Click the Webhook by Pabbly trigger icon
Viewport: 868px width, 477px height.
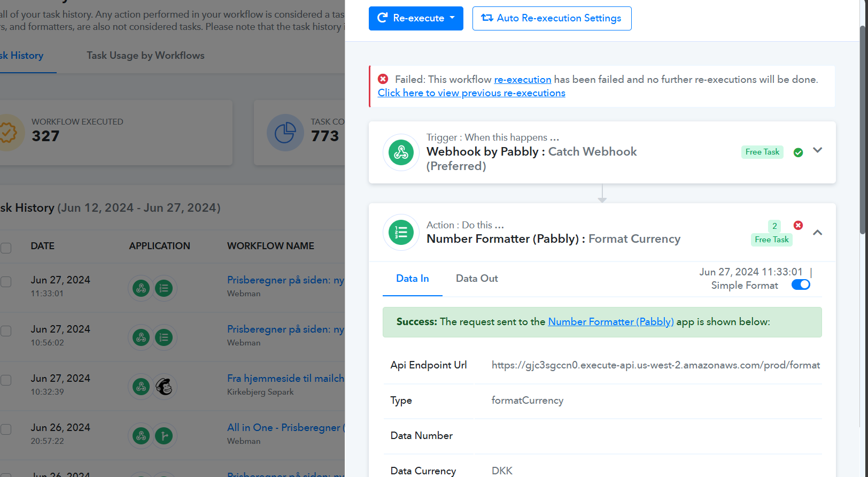(x=401, y=152)
